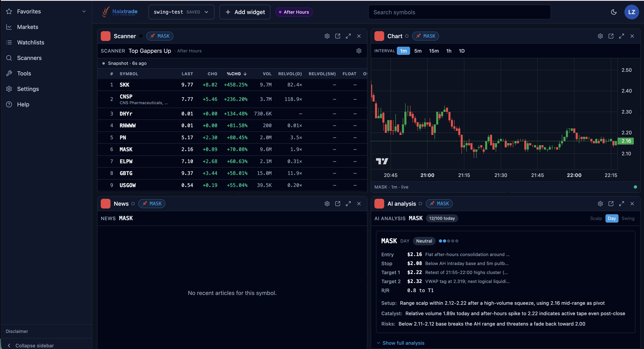Open LZ user avatar menu
Viewport: 644px width, 349px height.
[632, 12]
